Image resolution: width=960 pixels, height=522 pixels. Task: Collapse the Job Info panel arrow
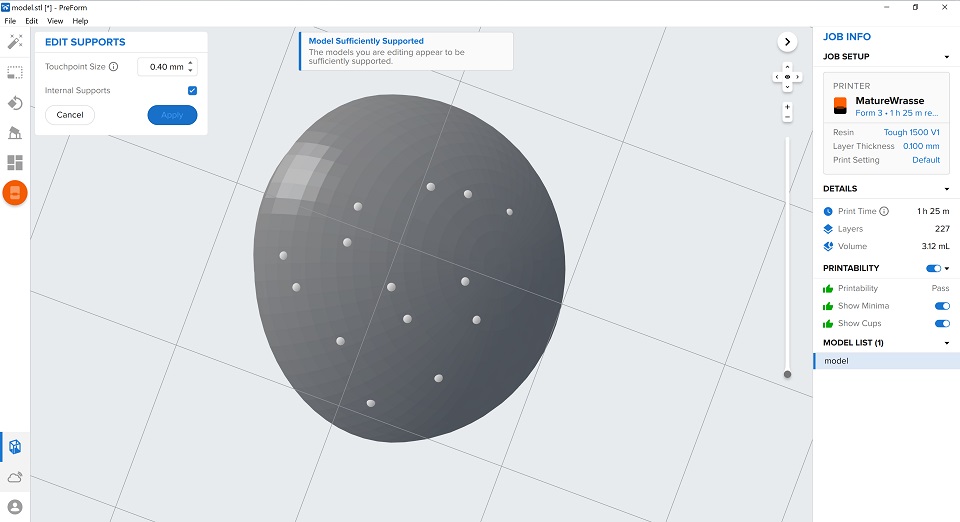pos(787,42)
